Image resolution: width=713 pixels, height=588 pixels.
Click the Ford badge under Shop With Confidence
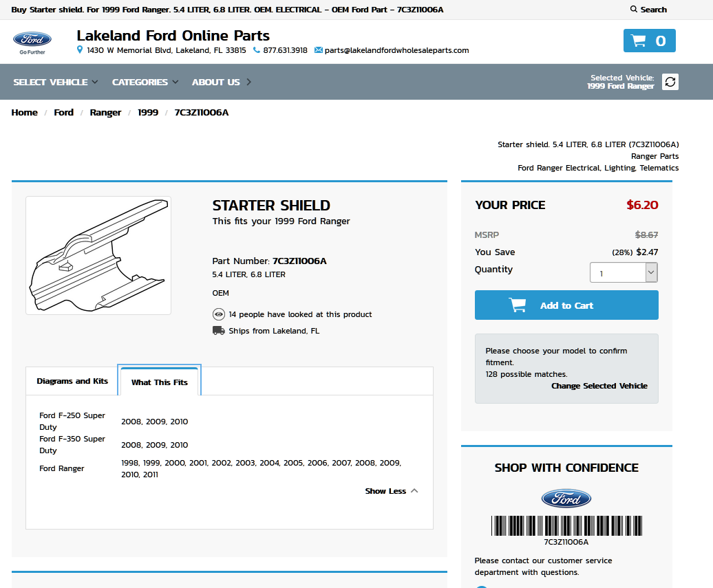pyautogui.click(x=566, y=498)
